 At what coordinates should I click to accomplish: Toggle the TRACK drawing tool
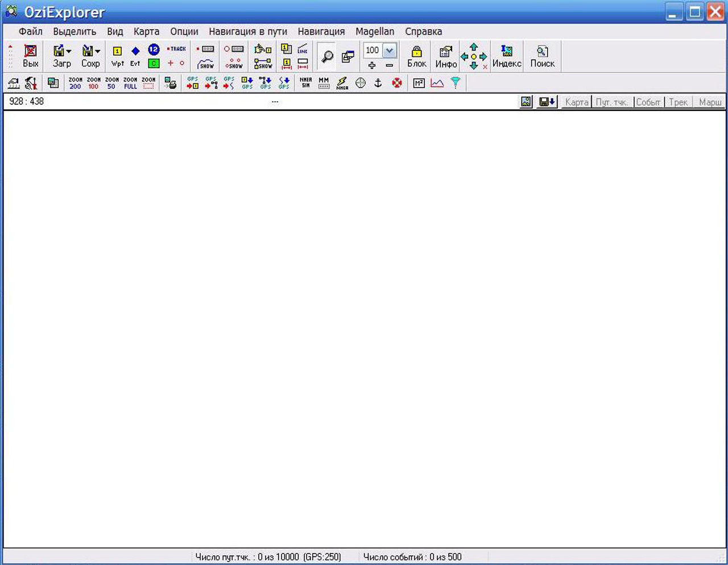pos(176,49)
